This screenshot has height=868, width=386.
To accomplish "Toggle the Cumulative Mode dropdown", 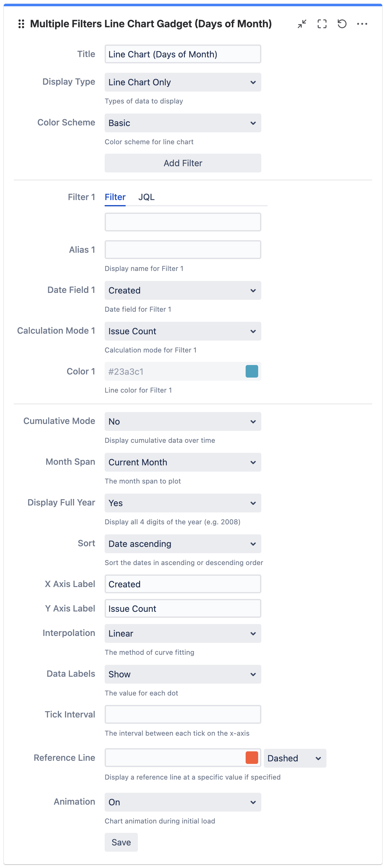I will (x=183, y=421).
